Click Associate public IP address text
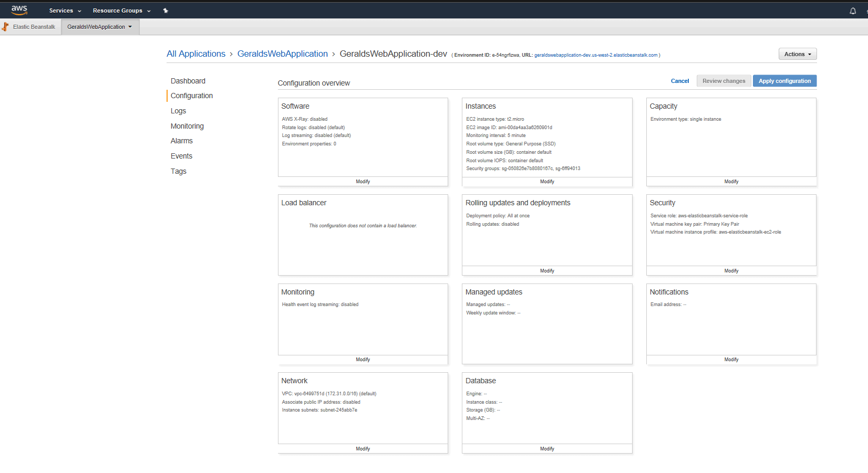The image size is (868, 473). [x=321, y=402]
